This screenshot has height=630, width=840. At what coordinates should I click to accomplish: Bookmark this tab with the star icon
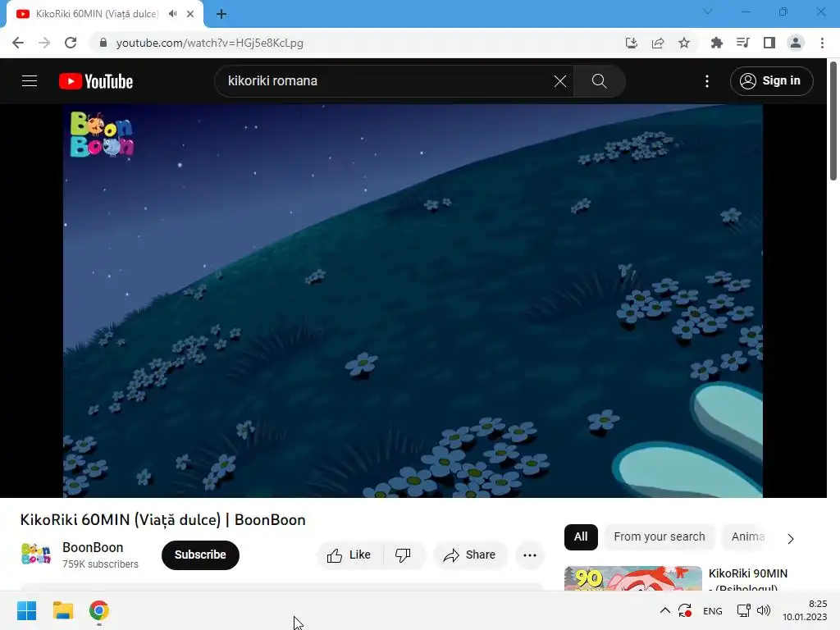click(684, 43)
